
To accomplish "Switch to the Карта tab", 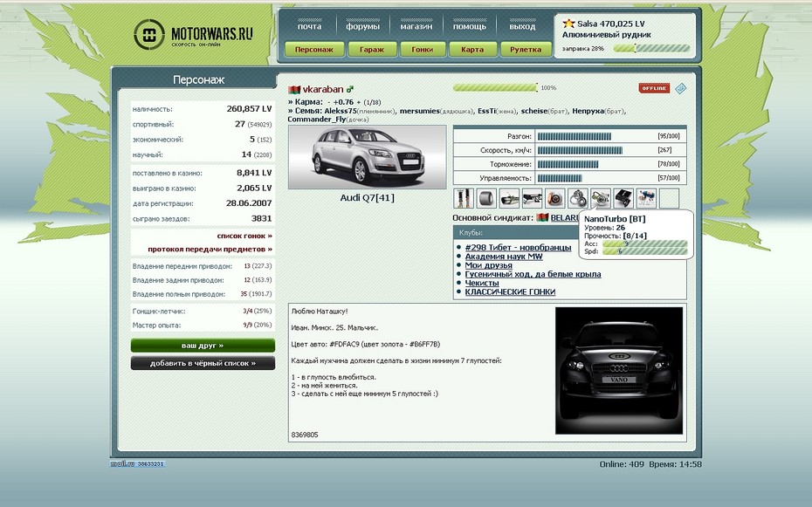I will (x=472, y=49).
